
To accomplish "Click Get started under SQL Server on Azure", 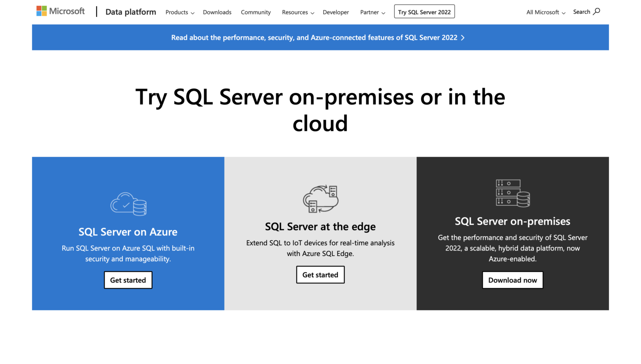I will coord(128,280).
